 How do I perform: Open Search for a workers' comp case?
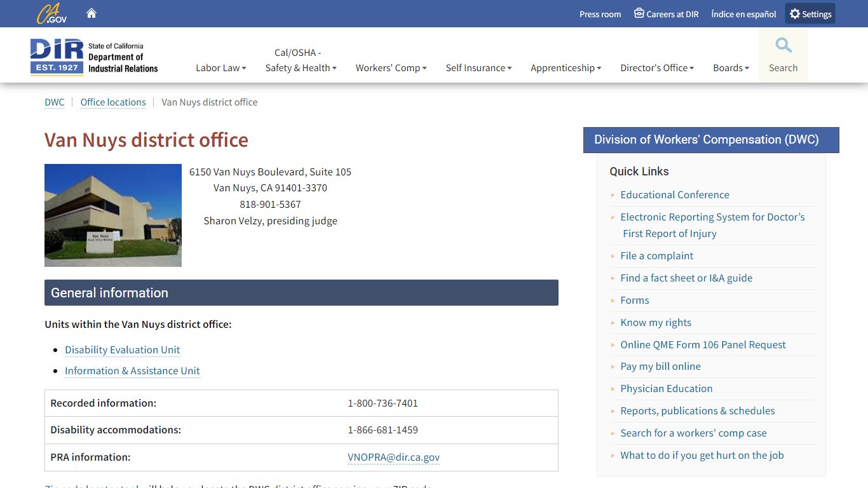point(693,433)
